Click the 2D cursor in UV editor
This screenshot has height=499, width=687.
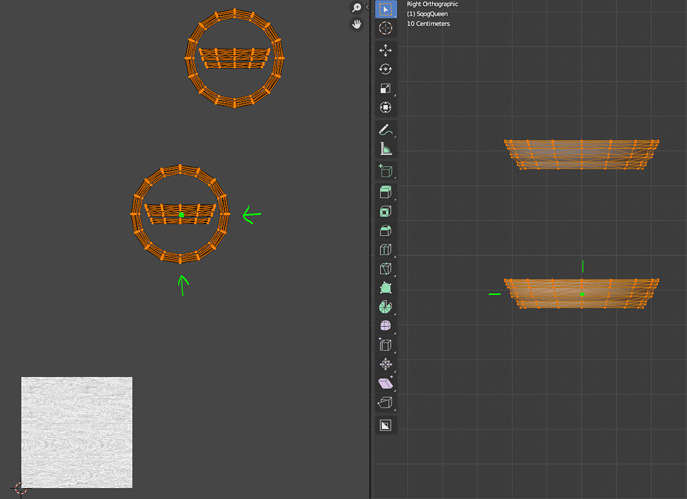point(21,488)
